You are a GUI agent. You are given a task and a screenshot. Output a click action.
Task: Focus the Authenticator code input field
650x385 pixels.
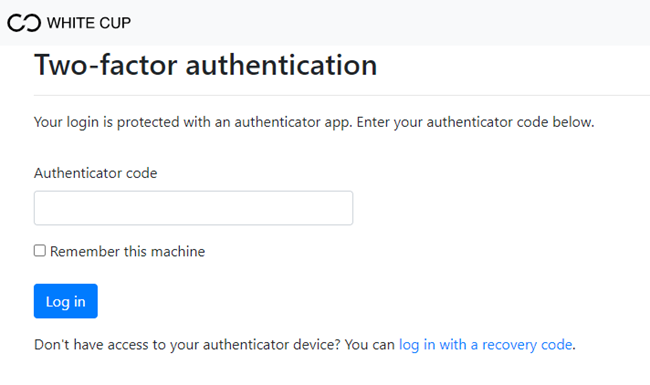pyautogui.click(x=193, y=208)
